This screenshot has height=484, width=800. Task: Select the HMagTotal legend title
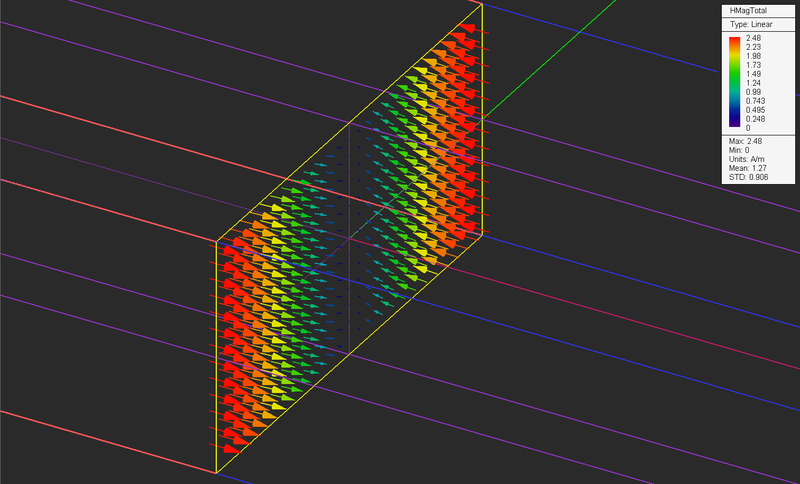point(748,11)
